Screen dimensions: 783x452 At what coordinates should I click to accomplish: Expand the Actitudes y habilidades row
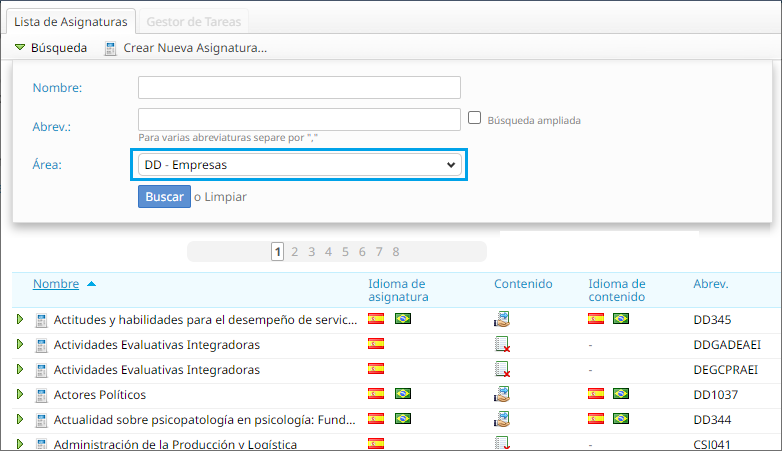[x=20, y=319]
